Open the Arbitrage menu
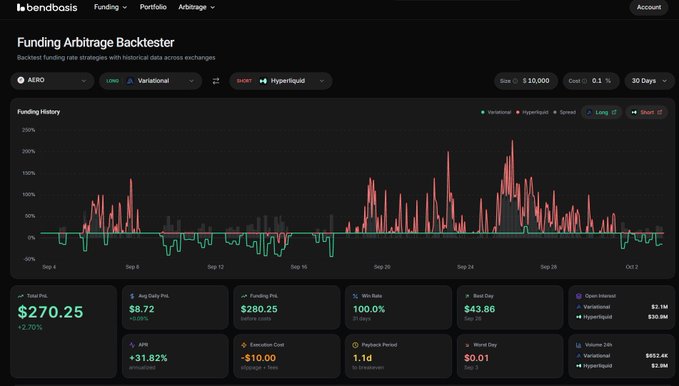 click(x=197, y=7)
